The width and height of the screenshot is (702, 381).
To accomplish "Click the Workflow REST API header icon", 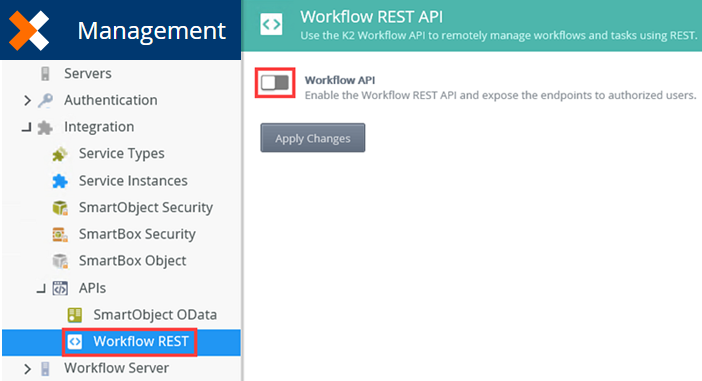I will 271,24.
